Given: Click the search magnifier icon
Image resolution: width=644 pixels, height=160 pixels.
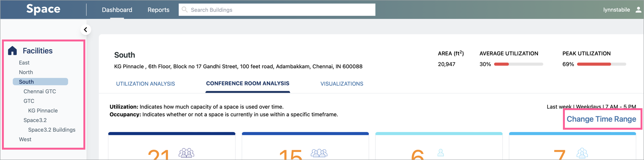Looking at the screenshot, I should point(185,10).
